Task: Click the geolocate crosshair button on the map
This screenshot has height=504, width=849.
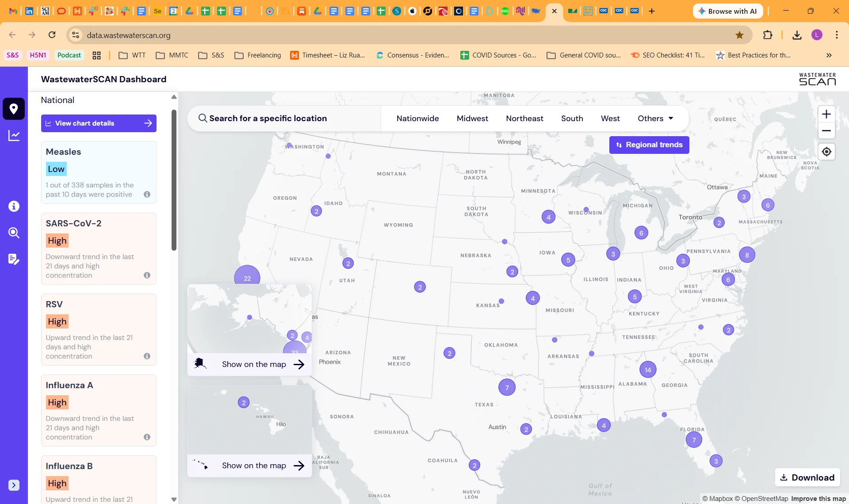Action: coord(826,151)
